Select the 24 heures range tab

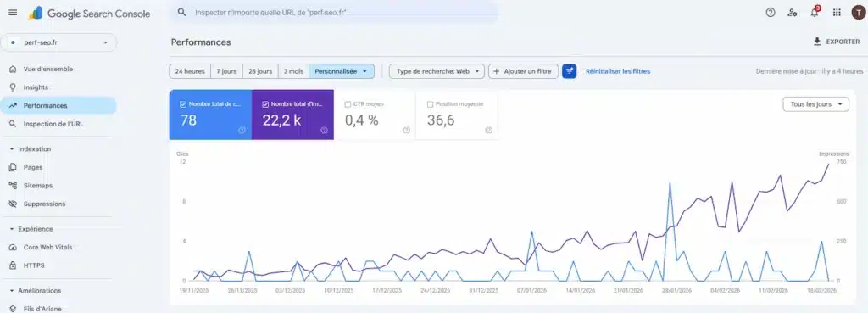click(190, 71)
